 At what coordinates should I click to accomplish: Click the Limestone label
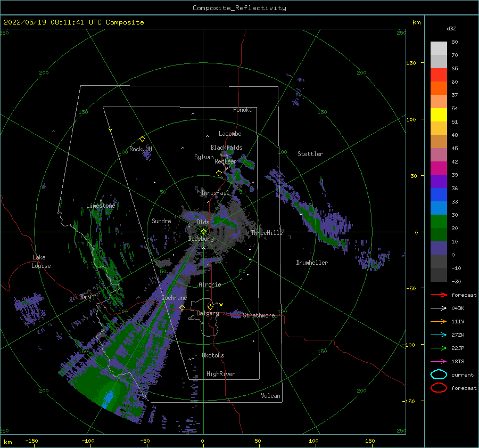click(x=101, y=206)
